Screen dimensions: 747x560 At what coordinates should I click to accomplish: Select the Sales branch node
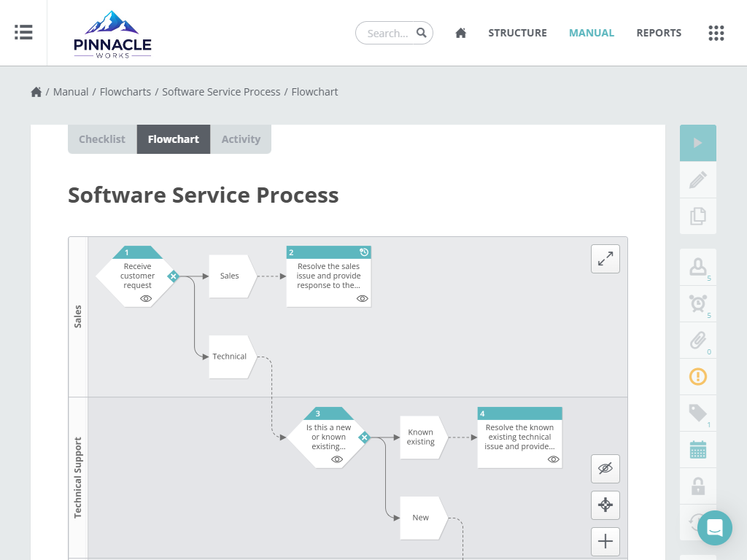pyautogui.click(x=233, y=276)
